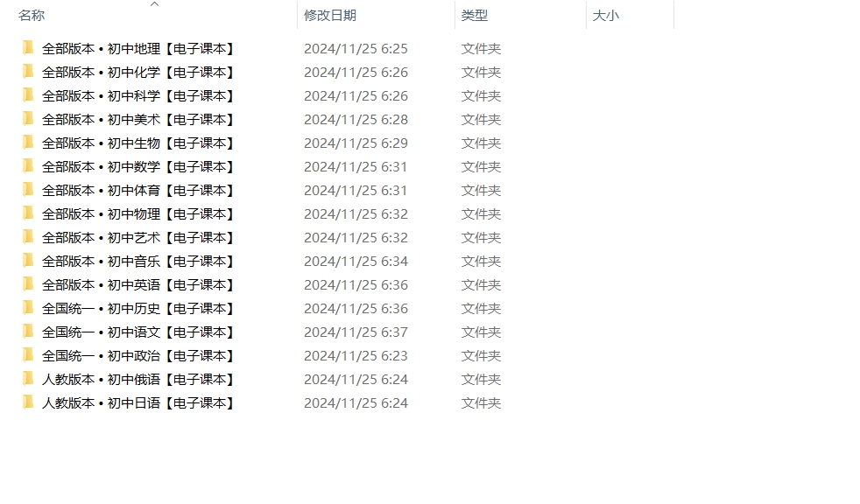Sort by the 修改日期 column header
The height and width of the screenshot is (504, 860).
coord(330,16)
